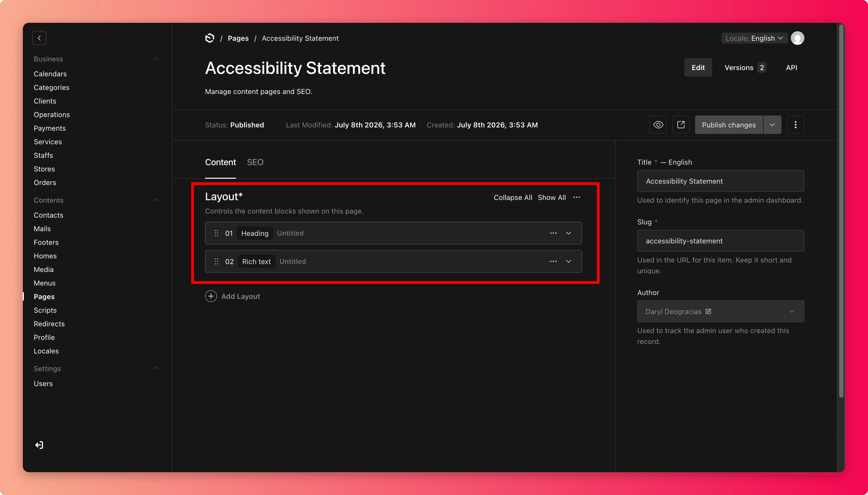This screenshot has width=868, height=495.
Task: Open Clients in the sidebar
Action: point(45,101)
